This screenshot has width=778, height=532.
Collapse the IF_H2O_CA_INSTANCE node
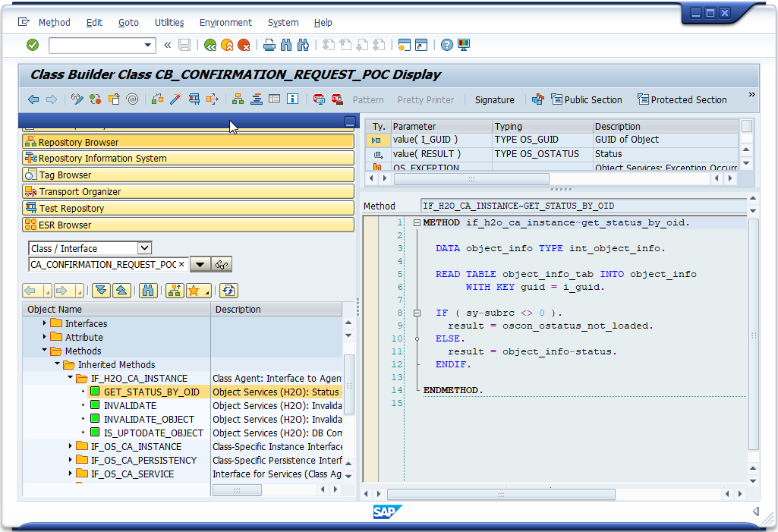click(71, 378)
